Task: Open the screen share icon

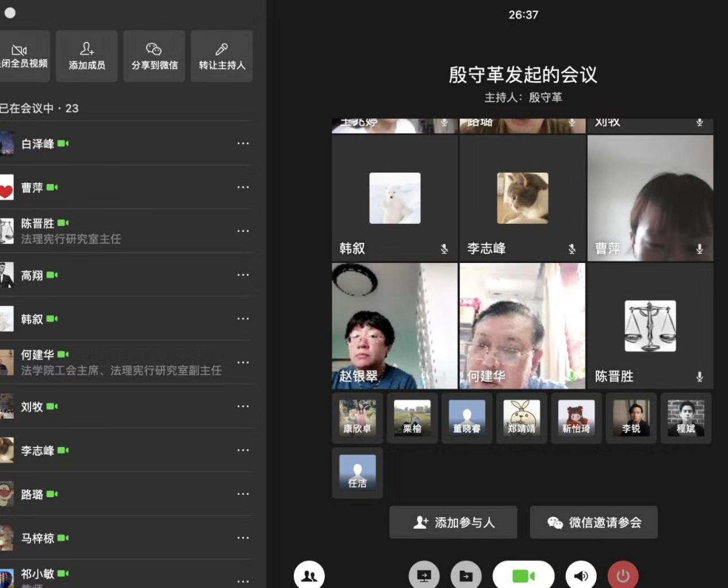Action: point(424,575)
